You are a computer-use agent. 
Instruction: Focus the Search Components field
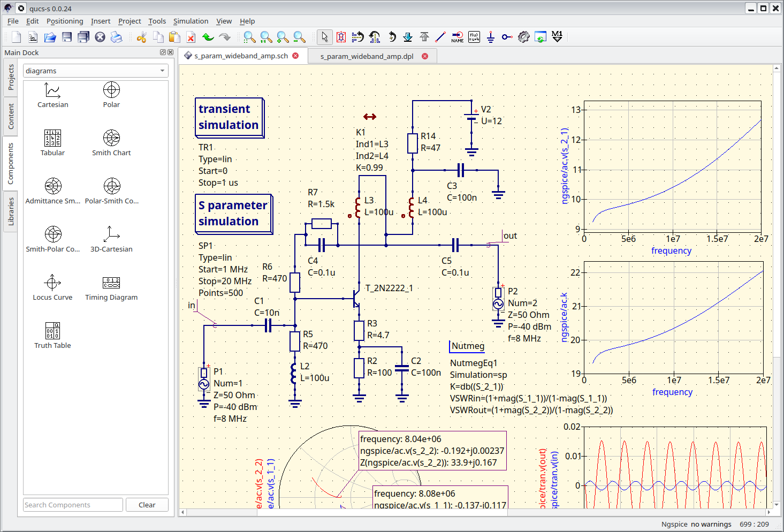[x=73, y=505]
